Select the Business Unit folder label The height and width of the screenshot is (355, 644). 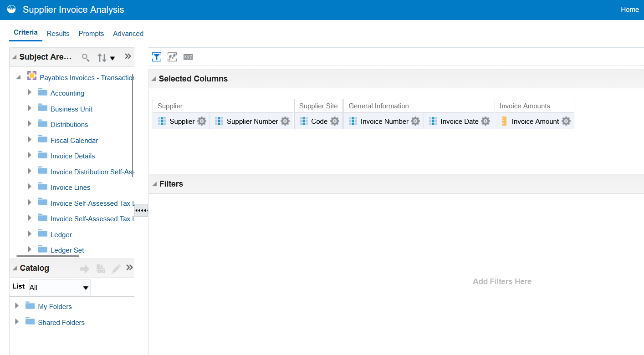(x=72, y=109)
